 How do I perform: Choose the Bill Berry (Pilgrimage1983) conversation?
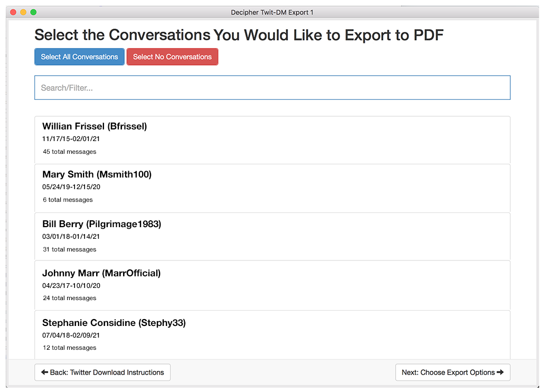point(272,237)
